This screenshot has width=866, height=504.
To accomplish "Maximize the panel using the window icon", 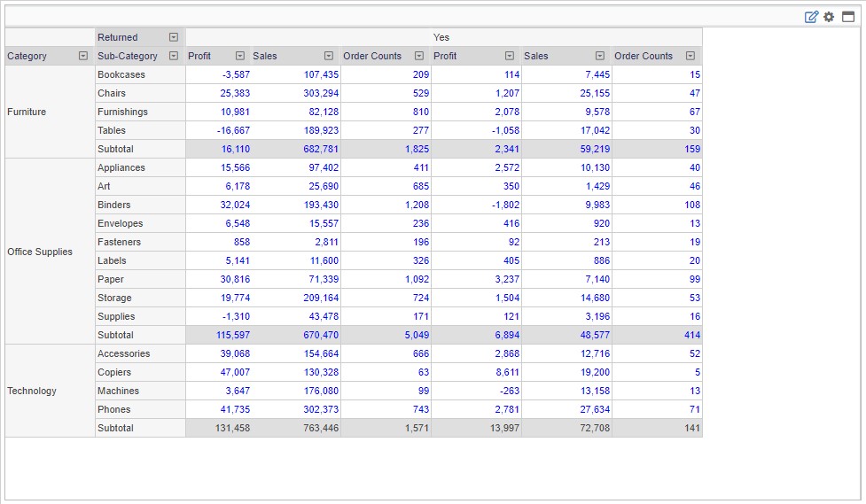I will (x=847, y=17).
